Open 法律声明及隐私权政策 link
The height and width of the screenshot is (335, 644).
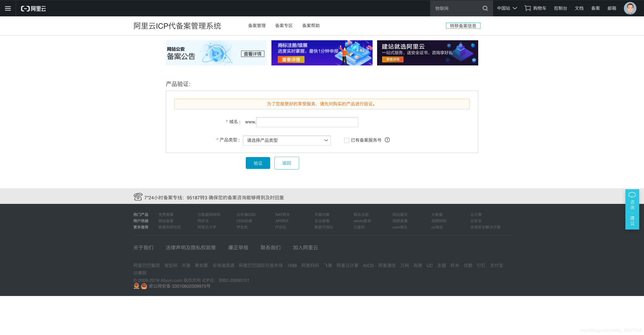pos(191,248)
